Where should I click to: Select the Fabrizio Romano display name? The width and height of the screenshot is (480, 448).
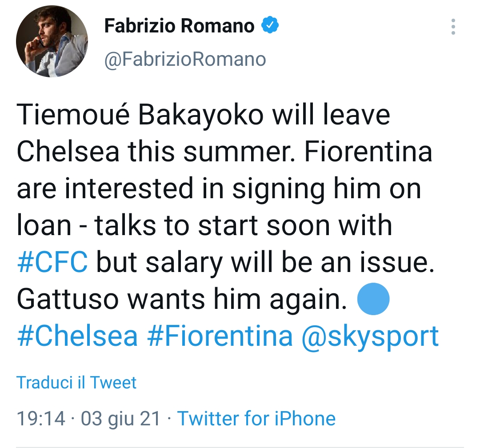pyautogui.click(x=178, y=26)
